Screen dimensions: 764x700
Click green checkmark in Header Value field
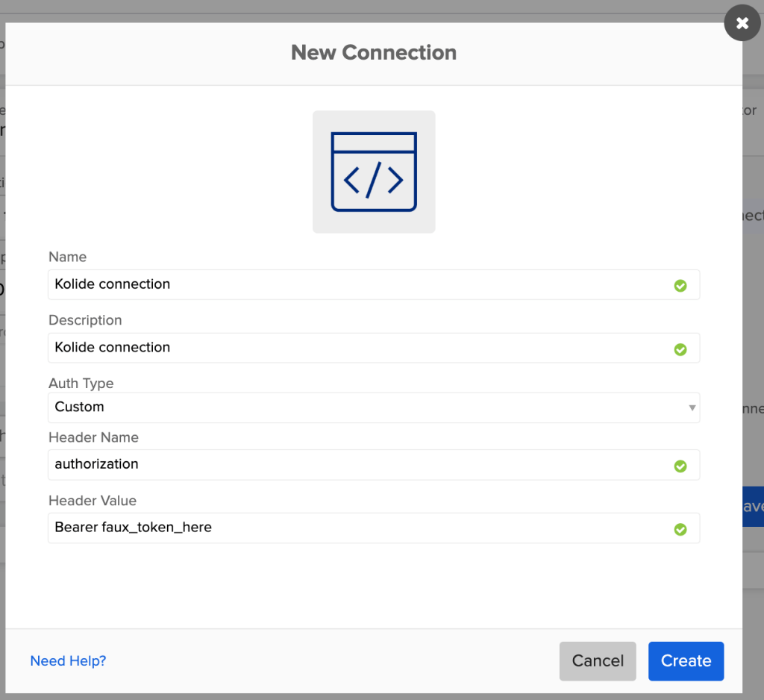[680, 529]
